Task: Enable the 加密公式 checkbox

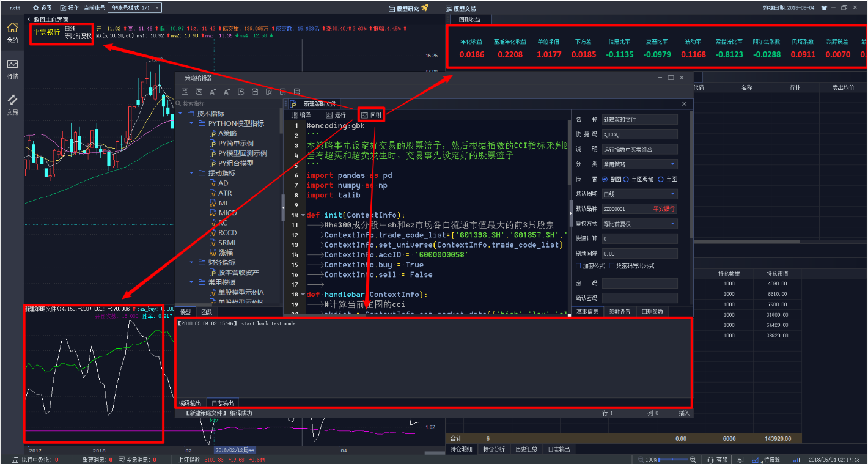Action: [x=579, y=266]
